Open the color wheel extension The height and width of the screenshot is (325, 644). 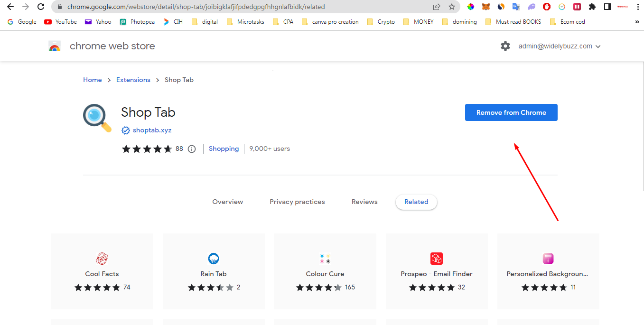(x=470, y=7)
